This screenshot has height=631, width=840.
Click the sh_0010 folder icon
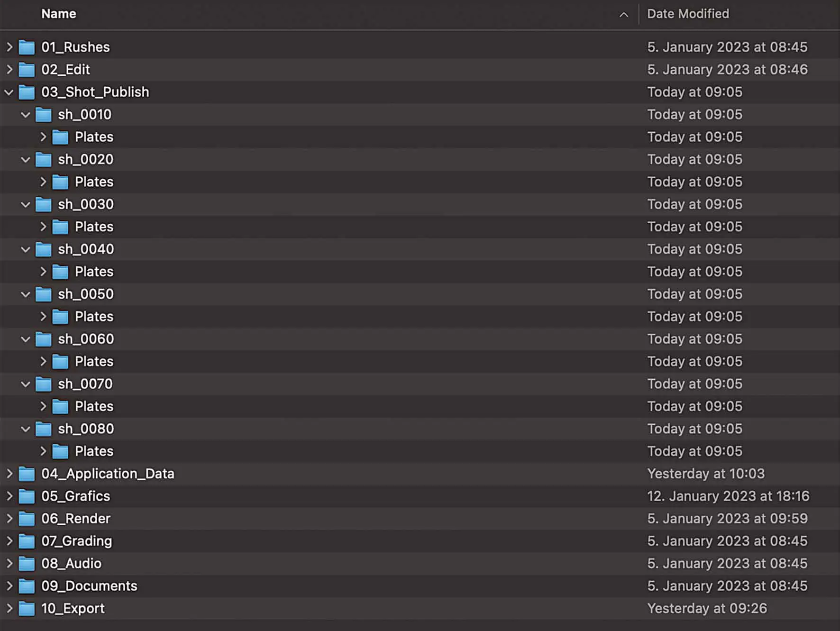click(x=44, y=115)
